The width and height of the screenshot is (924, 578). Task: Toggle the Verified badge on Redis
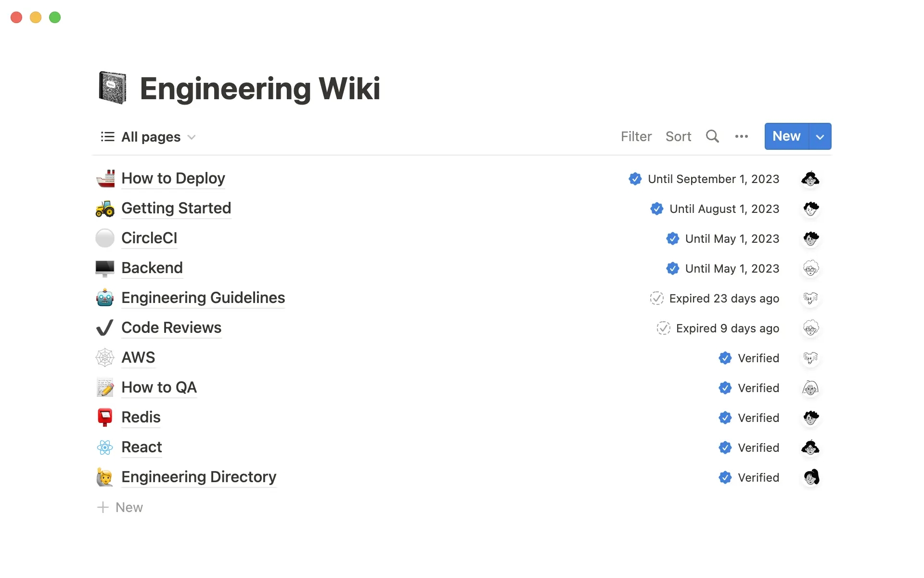coord(725,418)
